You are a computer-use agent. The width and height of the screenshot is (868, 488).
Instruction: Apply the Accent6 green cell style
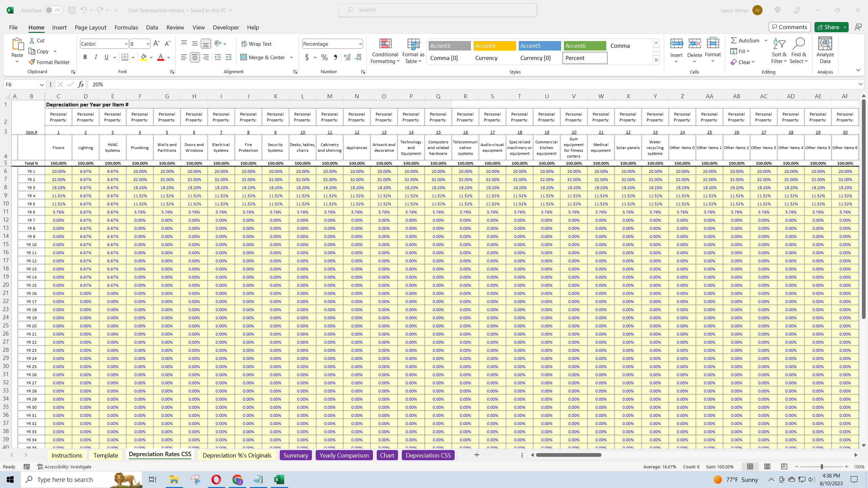tap(585, 46)
